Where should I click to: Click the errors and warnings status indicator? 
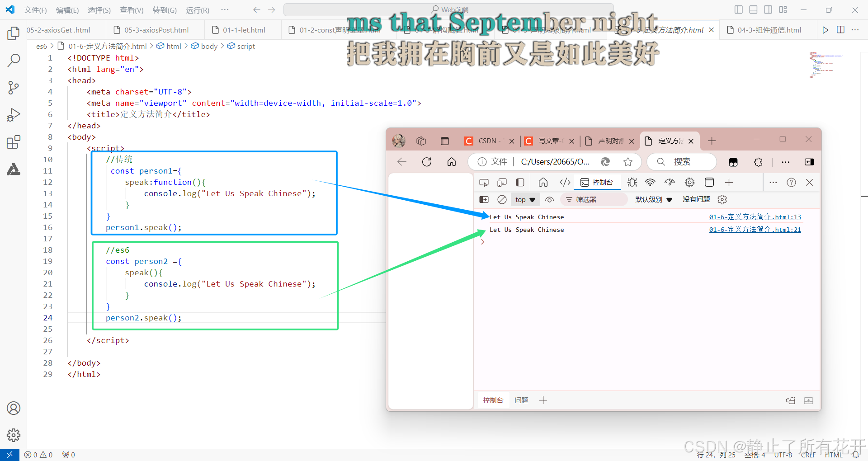click(39, 455)
